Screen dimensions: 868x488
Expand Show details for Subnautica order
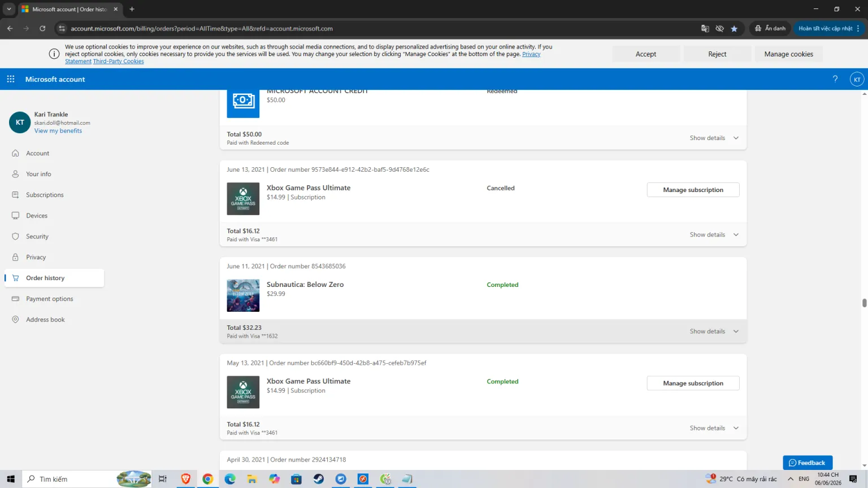(x=714, y=331)
